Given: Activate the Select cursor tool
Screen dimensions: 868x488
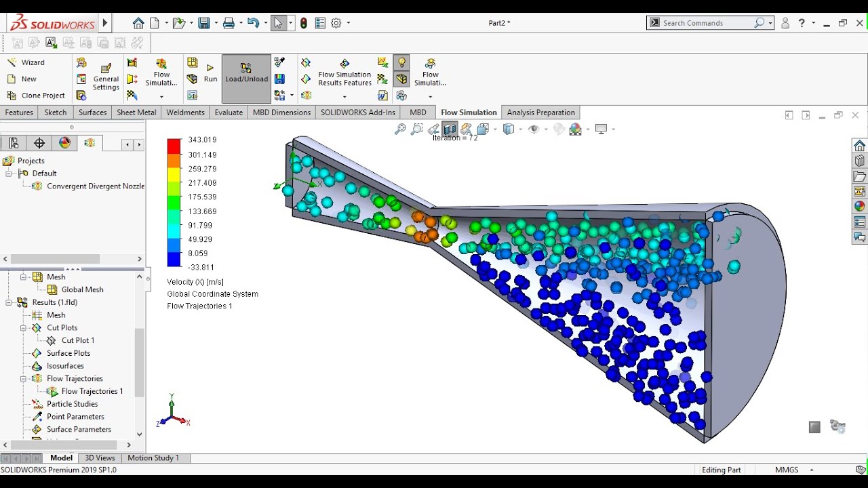Looking at the screenshot, I should pos(278,23).
